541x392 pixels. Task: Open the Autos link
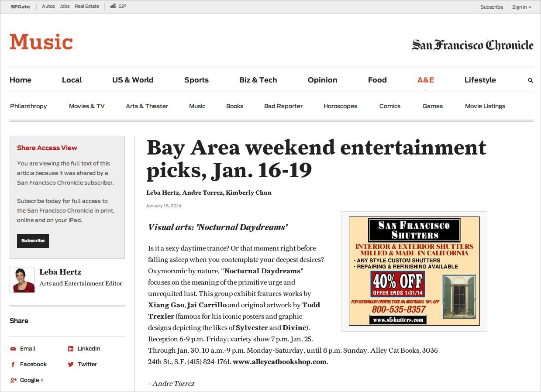tap(48, 7)
